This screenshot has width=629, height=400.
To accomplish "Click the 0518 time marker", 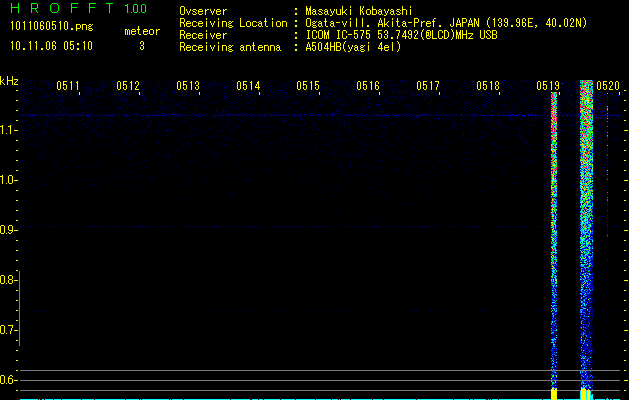I will pos(488,86).
